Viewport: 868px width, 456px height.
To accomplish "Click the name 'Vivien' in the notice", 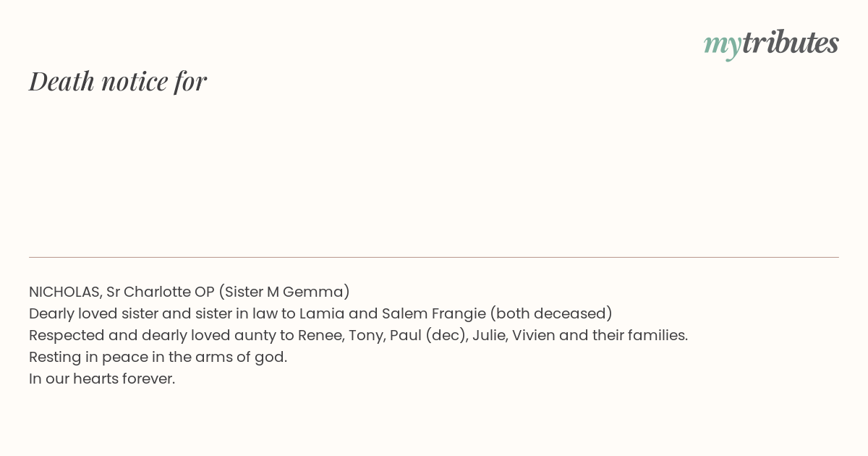I will point(535,335).
